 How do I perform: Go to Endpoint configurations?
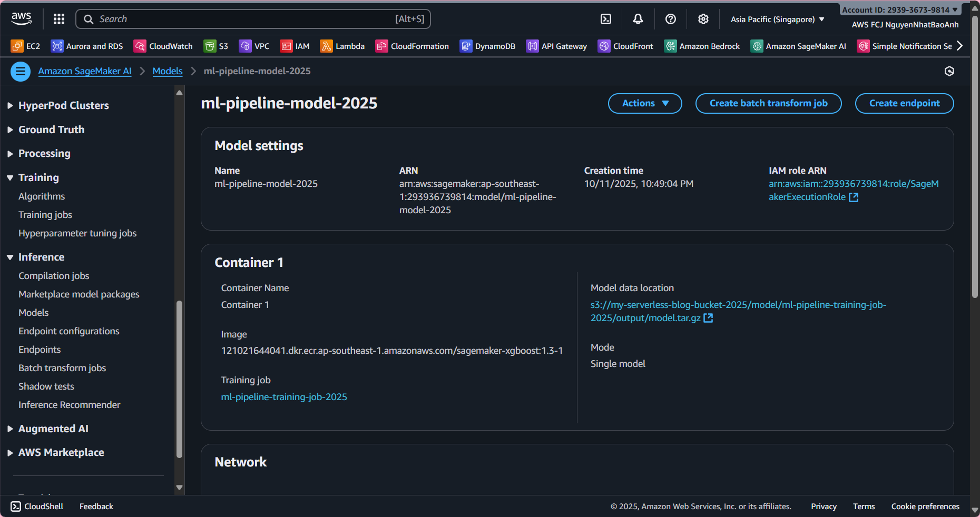(x=69, y=331)
